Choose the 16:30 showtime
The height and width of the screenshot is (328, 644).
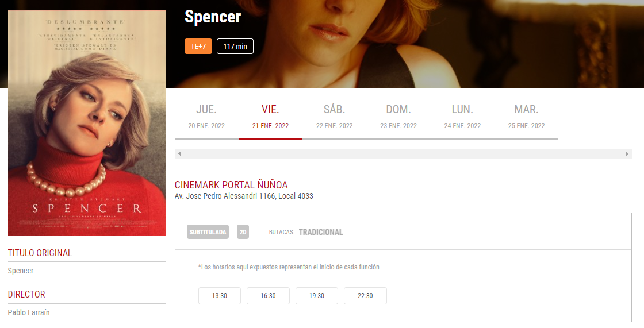[x=268, y=296]
